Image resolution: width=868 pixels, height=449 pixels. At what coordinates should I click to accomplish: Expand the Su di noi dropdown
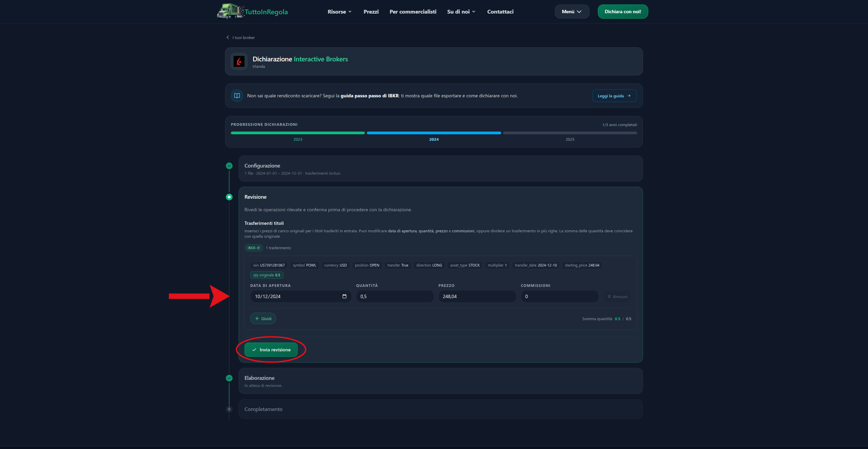click(461, 12)
